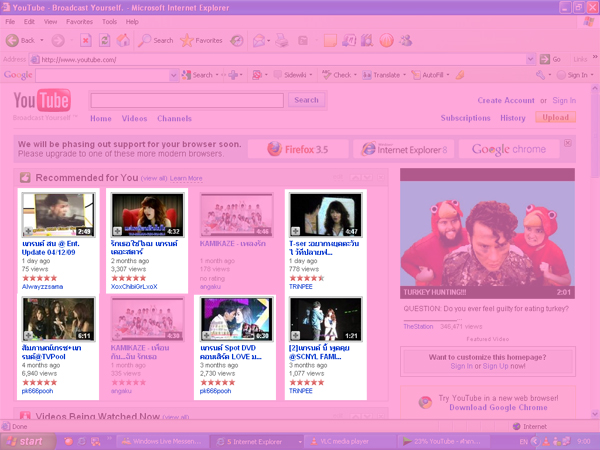Click the Go button beside address bar
The width and height of the screenshot is (600, 450).
pyautogui.click(x=550, y=59)
